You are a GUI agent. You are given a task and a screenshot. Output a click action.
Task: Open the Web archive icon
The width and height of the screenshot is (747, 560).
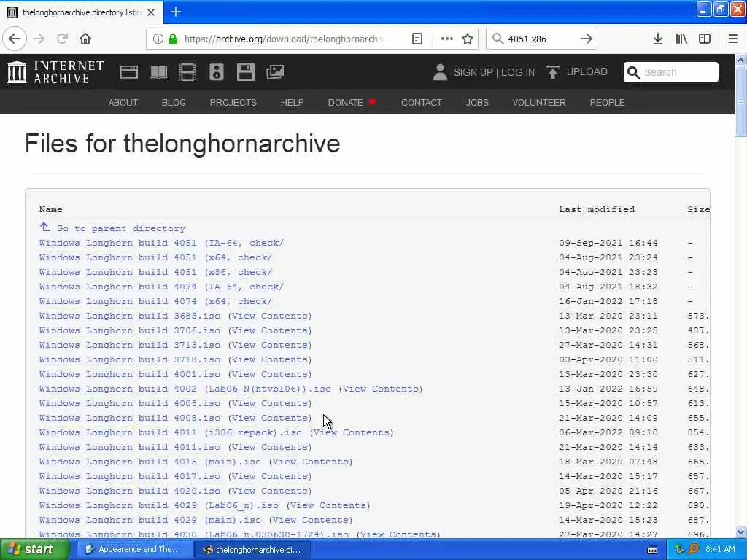pos(128,72)
